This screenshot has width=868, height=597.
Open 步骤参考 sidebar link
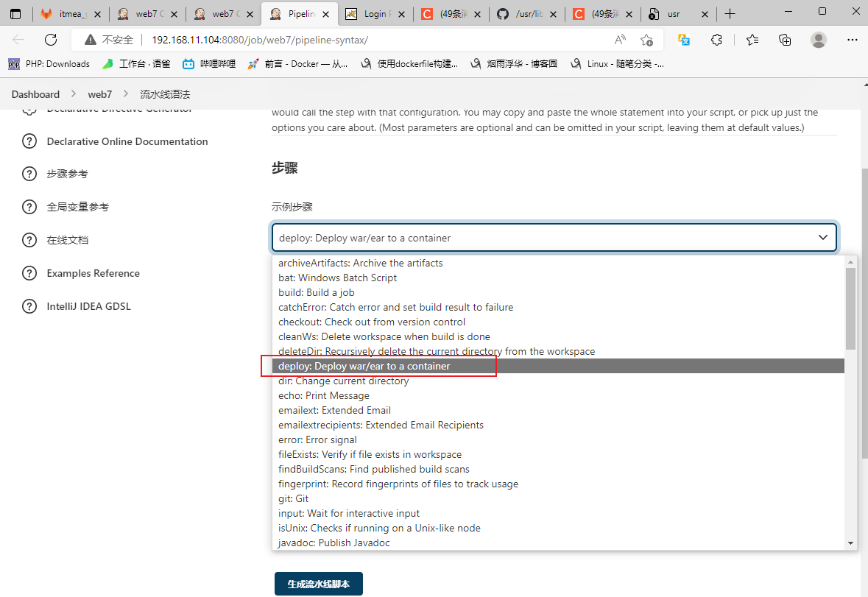point(67,174)
